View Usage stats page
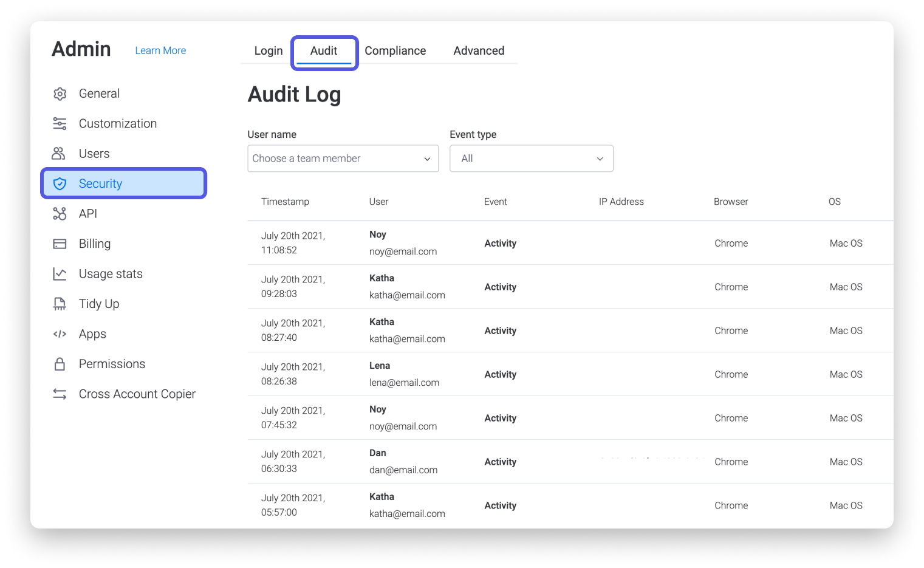Image resolution: width=924 pixels, height=568 pixels. [111, 274]
